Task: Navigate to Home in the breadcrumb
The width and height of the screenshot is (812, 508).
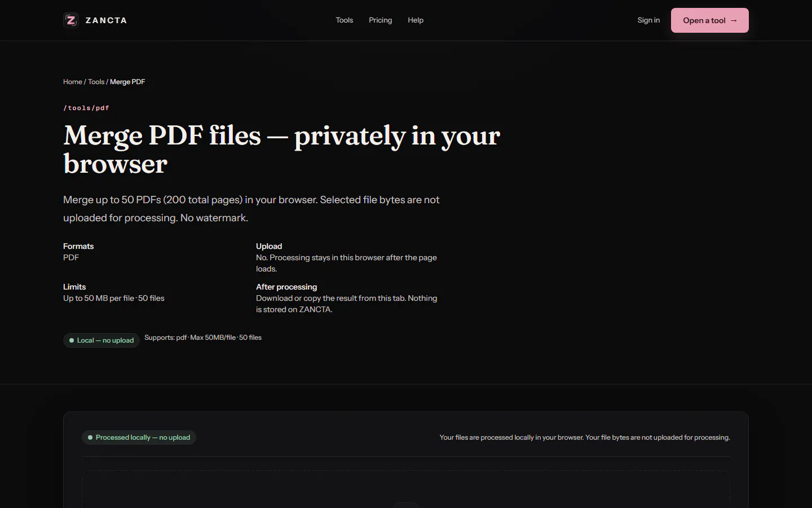Action: pos(73,82)
